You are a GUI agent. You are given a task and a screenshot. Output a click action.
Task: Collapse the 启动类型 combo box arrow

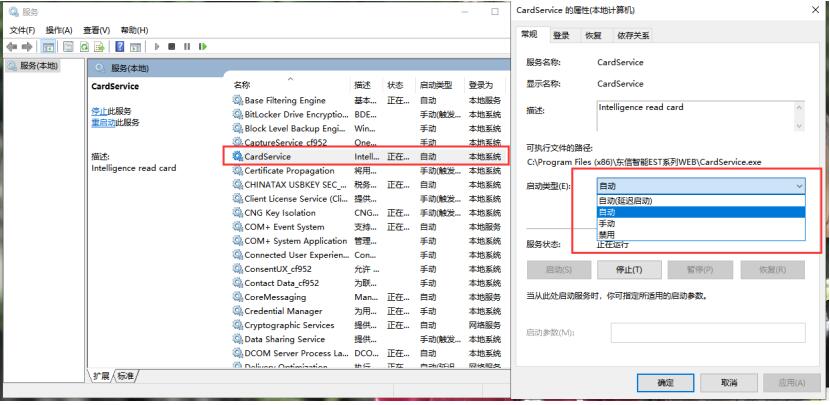[x=798, y=186]
